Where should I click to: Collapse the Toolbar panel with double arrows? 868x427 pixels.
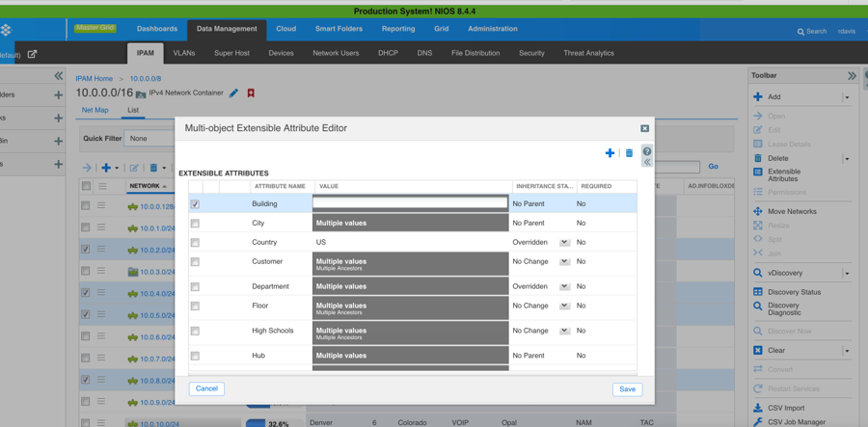click(x=852, y=75)
